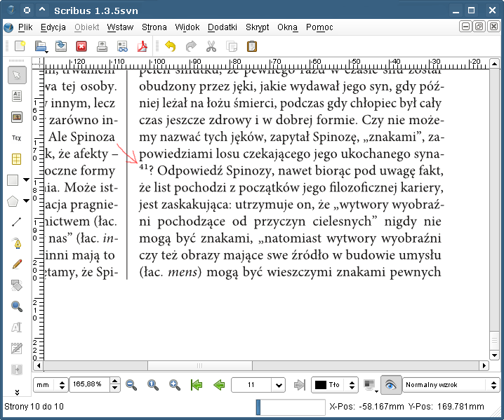Select the Text Frame tool
Viewport: 504px width, 420px height.
pyautogui.click(x=17, y=96)
